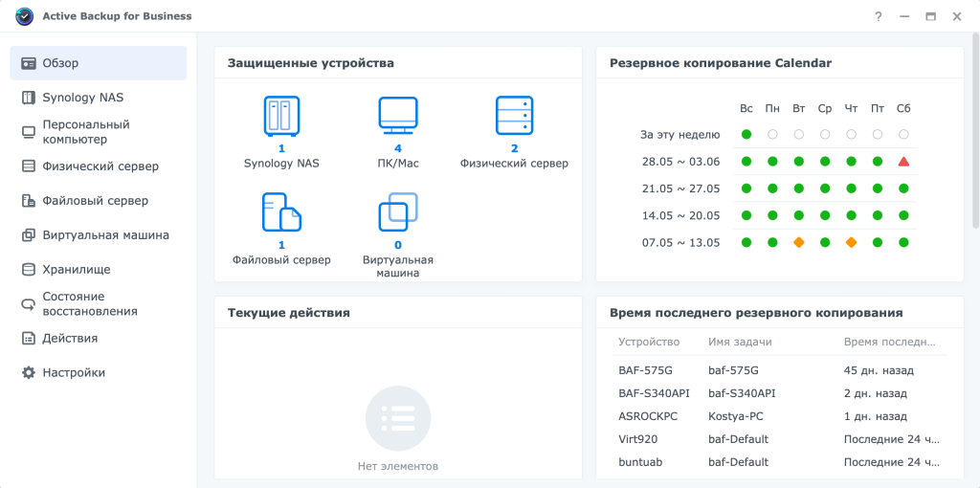Viewport: 980px width, 488px height.
Task: Sort by the Устройство column header
Action: pyautogui.click(x=649, y=342)
